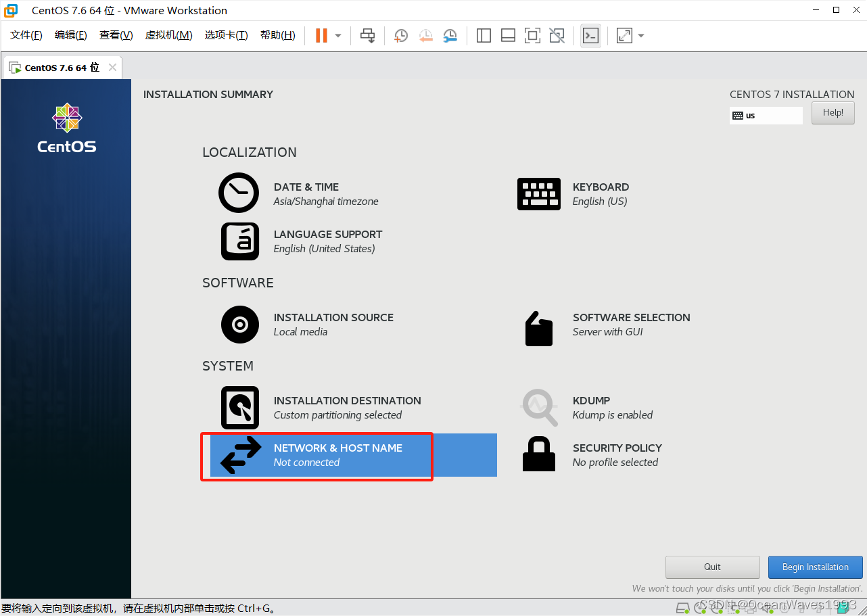Take a snapshot of this virtual machine
The height and width of the screenshot is (616, 867).
pyautogui.click(x=401, y=35)
